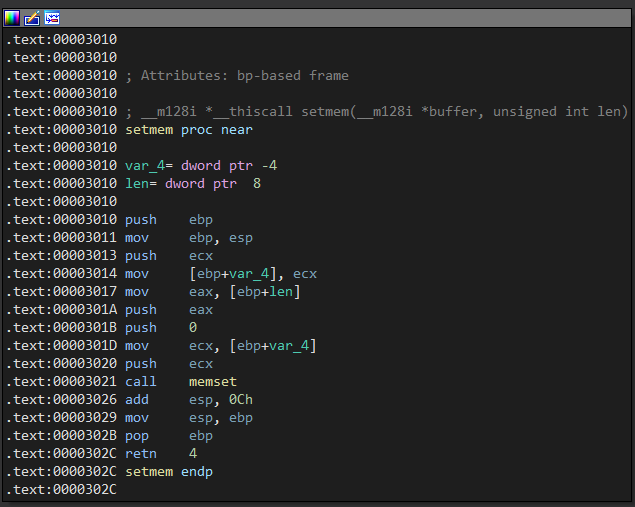Click the 'setmem proc near' line
The height and width of the screenshot is (507, 635).
click(x=189, y=130)
